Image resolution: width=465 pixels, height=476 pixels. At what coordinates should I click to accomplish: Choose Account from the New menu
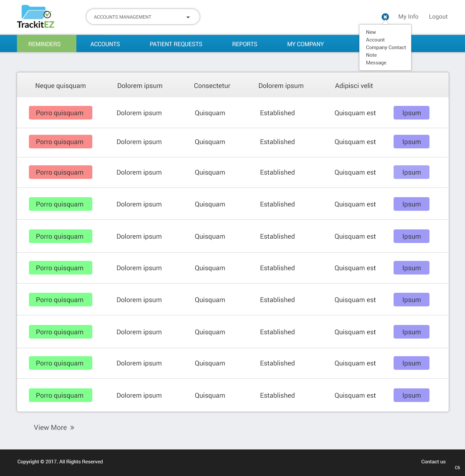[375, 40]
